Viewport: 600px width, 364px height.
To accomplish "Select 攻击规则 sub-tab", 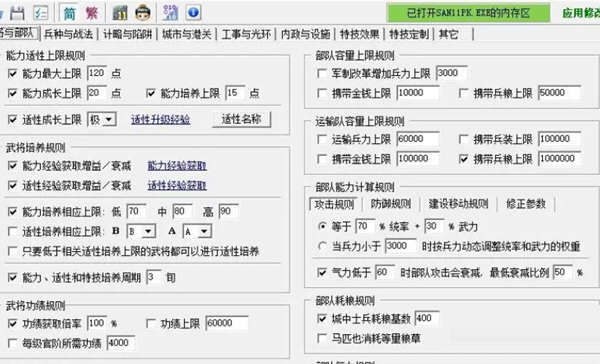I will pos(334,204).
